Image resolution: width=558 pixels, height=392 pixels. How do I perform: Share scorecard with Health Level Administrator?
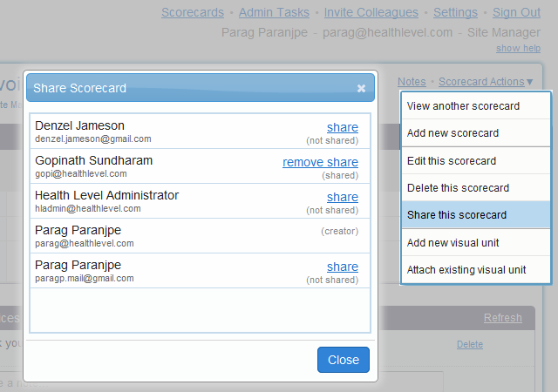coord(343,197)
